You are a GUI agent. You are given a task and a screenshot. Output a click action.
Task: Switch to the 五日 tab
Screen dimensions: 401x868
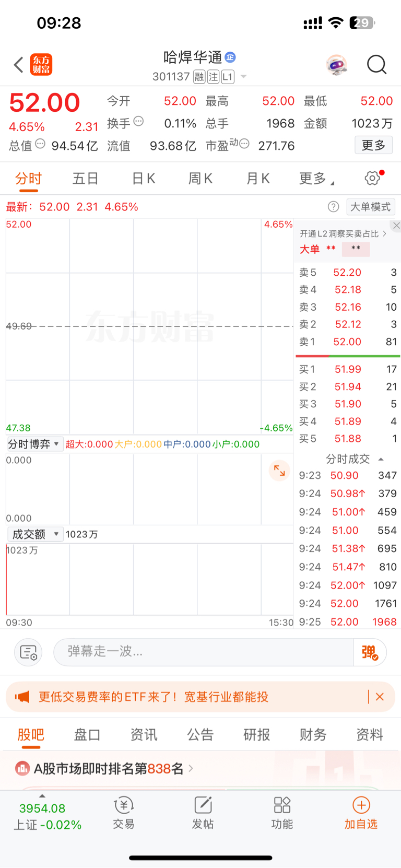tap(86, 179)
